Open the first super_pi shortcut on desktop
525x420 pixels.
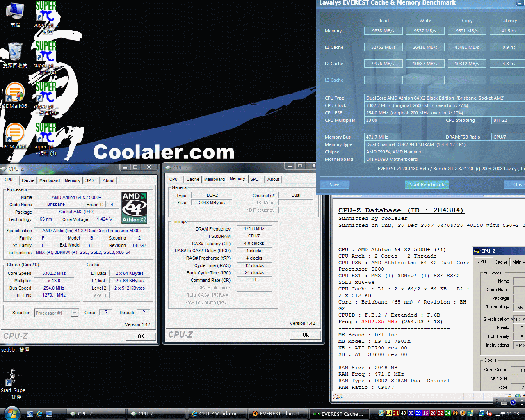(46, 16)
